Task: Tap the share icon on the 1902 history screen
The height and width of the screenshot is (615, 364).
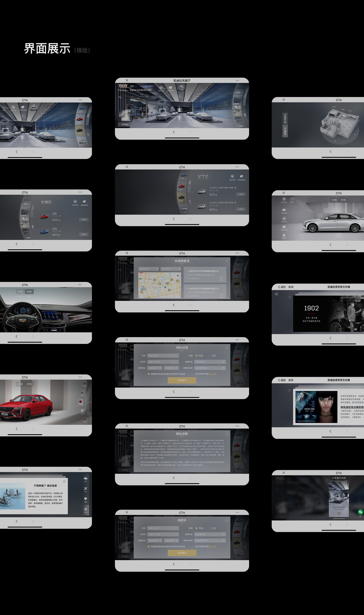Action: (x=276, y=294)
